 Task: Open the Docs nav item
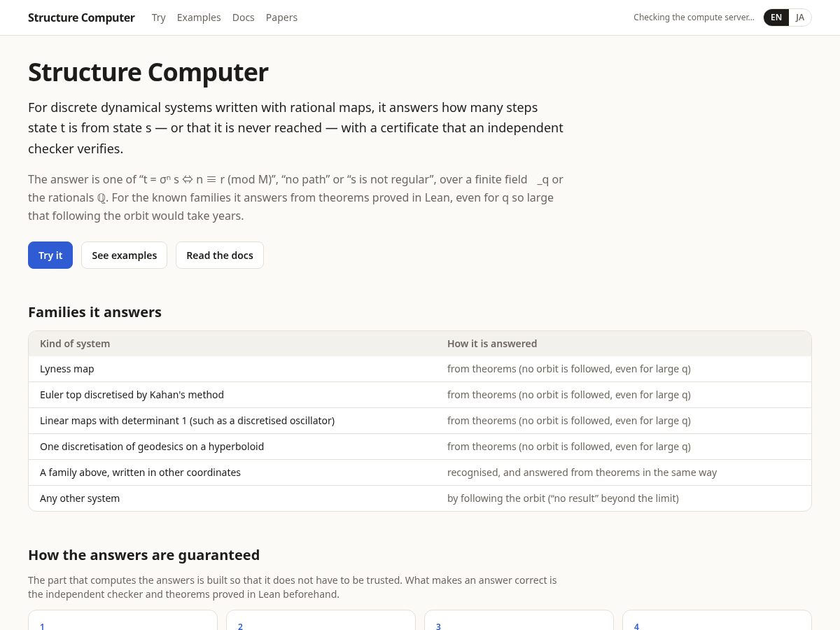[x=244, y=17]
